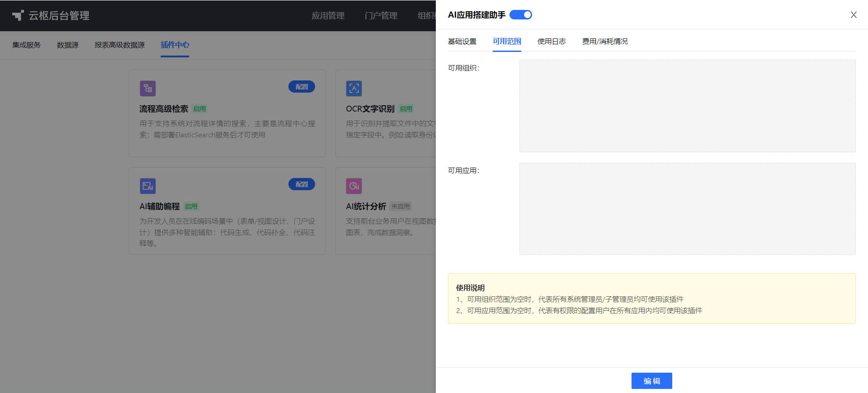Screen dimensions: 868x393
Task: Click the 启用 tag beside OCR文字识别
Action: [406, 109]
